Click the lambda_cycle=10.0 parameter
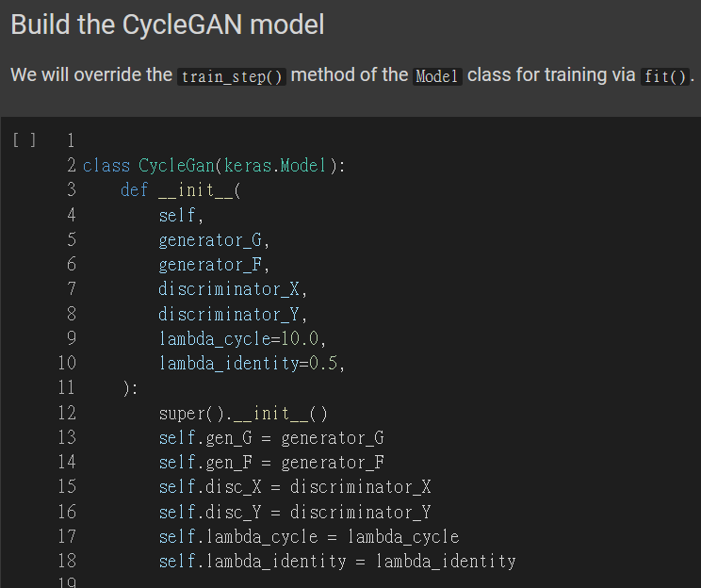 point(242,338)
